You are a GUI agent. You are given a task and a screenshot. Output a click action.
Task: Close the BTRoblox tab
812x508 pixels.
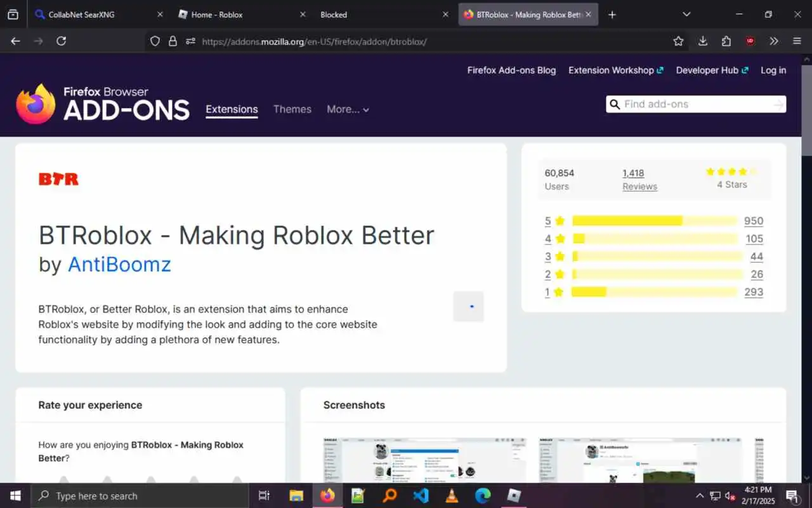[589, 15]
